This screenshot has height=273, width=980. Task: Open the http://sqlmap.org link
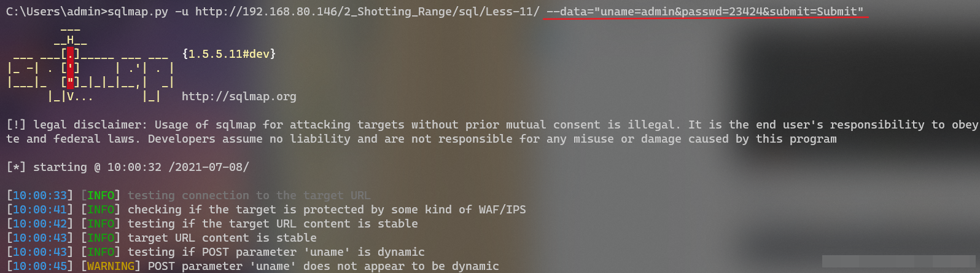tap(239, 97)
